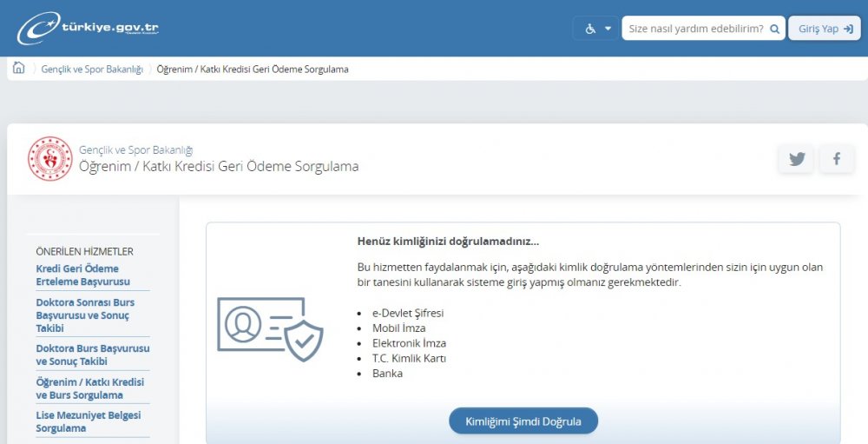
Task: Expand the accessibility dropdown arrow
Action: coord(608,29)
